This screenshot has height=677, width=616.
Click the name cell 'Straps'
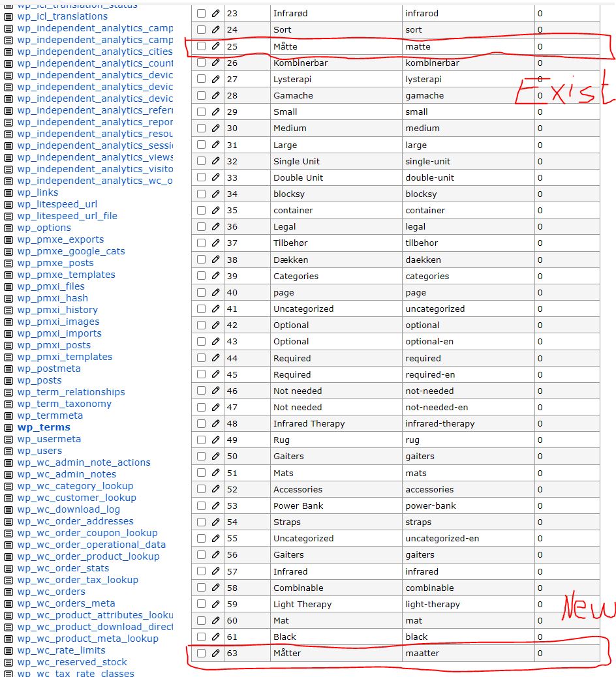click(337, 522)
